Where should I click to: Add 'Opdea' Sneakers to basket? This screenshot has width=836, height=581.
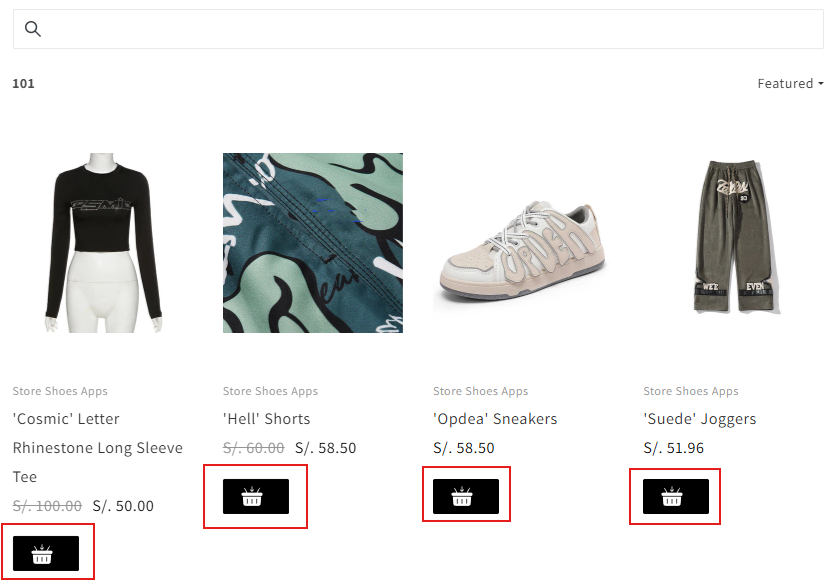(466, 497)
